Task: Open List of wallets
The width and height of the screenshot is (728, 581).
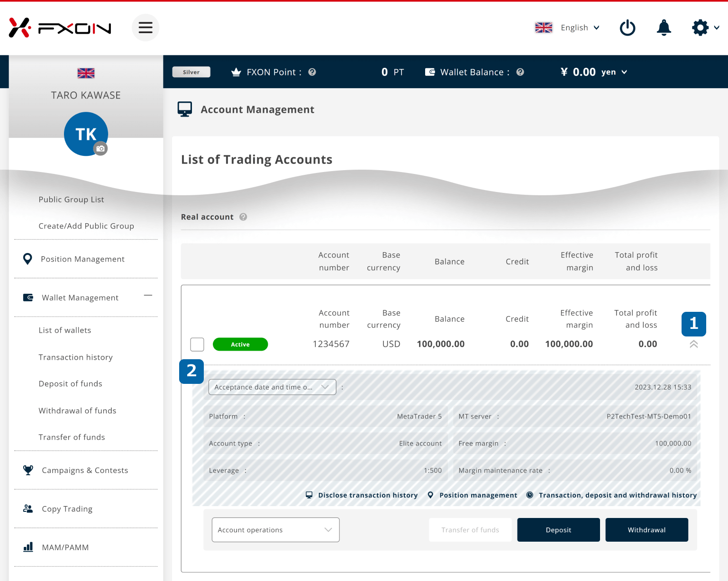Action: click(65, 330)
